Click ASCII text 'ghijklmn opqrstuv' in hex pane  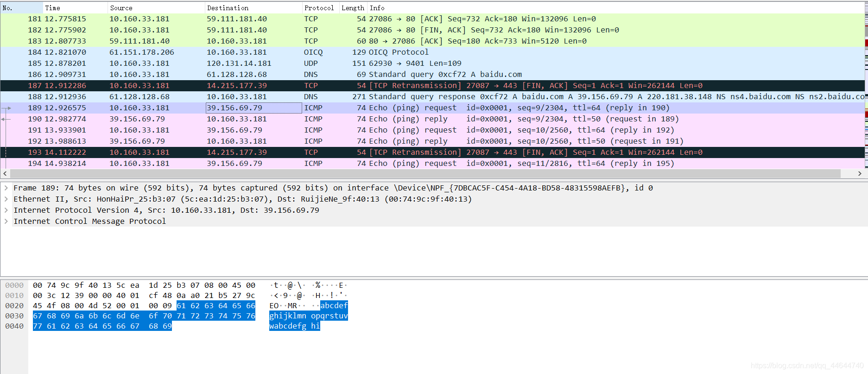pyautogui.click(x=309, y=316)
